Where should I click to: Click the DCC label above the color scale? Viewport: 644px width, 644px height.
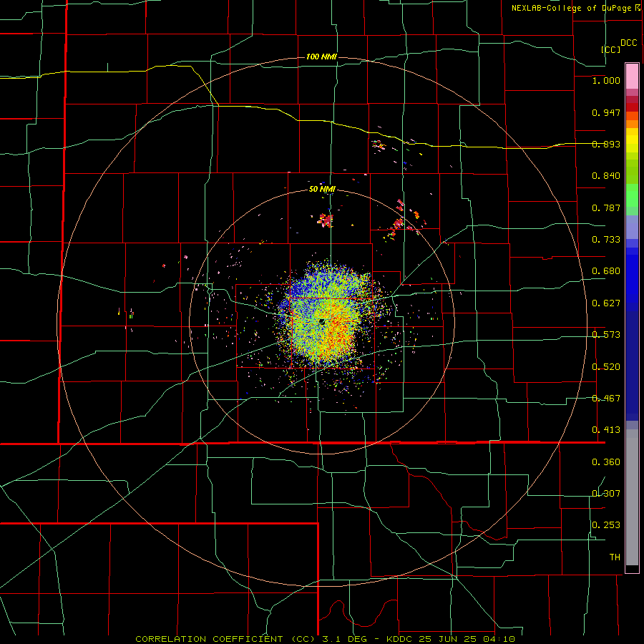pos(629,43)
